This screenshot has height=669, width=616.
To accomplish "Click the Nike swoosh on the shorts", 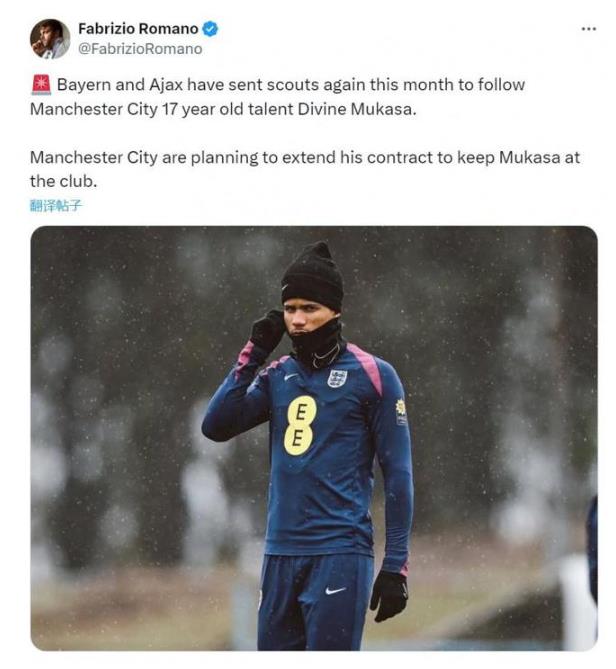I will point(335,590).
